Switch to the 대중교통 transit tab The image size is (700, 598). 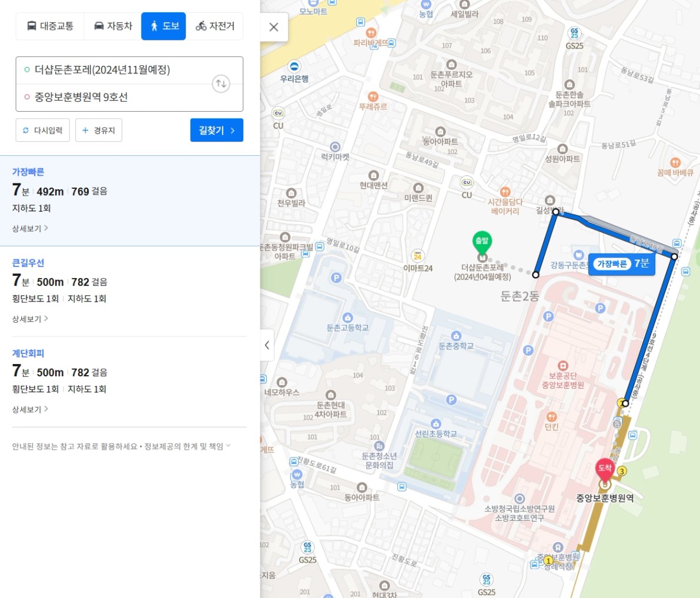[x=50, y=26]
